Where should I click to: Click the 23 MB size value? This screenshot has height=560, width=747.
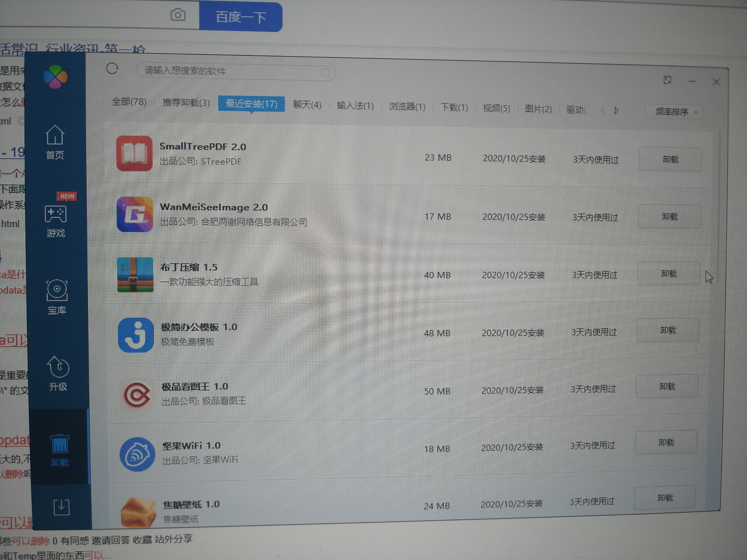438,158
